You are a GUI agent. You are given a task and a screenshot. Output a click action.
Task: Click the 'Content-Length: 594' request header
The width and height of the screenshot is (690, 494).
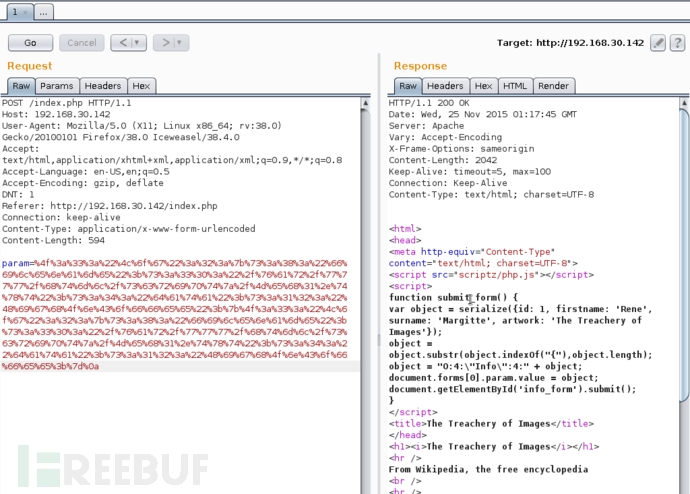(53, 240)
